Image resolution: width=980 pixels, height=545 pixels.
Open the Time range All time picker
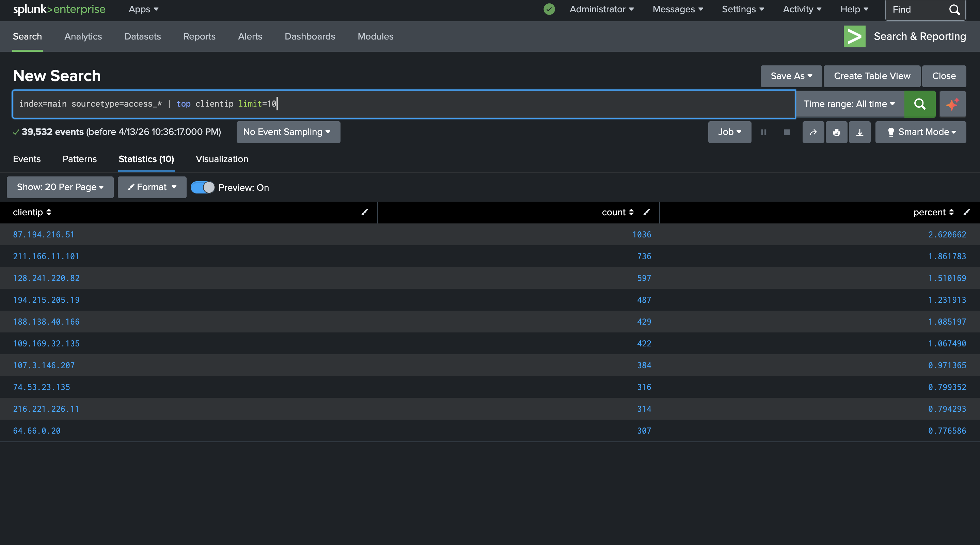(x=849, y=104)
